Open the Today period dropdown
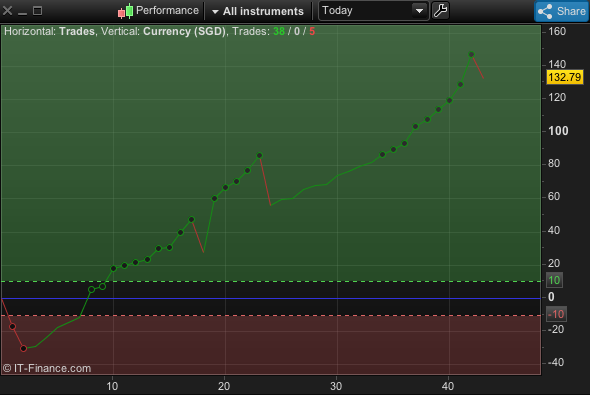The width and height of the screenshot is (590, 395). [373, 11]
